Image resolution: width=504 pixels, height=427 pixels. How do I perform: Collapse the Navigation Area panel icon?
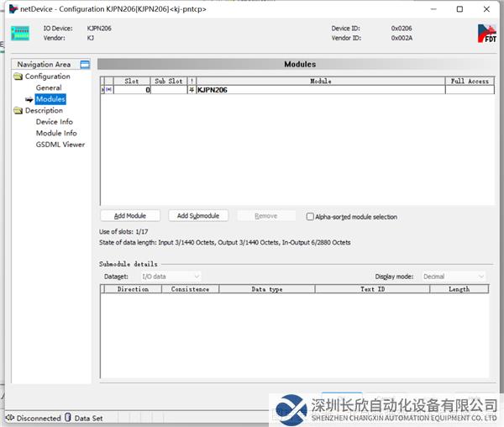pos(85,65)
